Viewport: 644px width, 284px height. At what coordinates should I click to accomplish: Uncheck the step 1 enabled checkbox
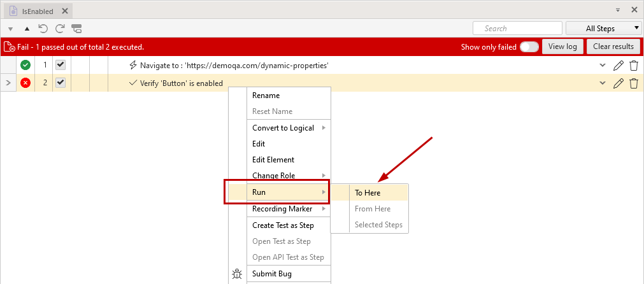[61, 65]
